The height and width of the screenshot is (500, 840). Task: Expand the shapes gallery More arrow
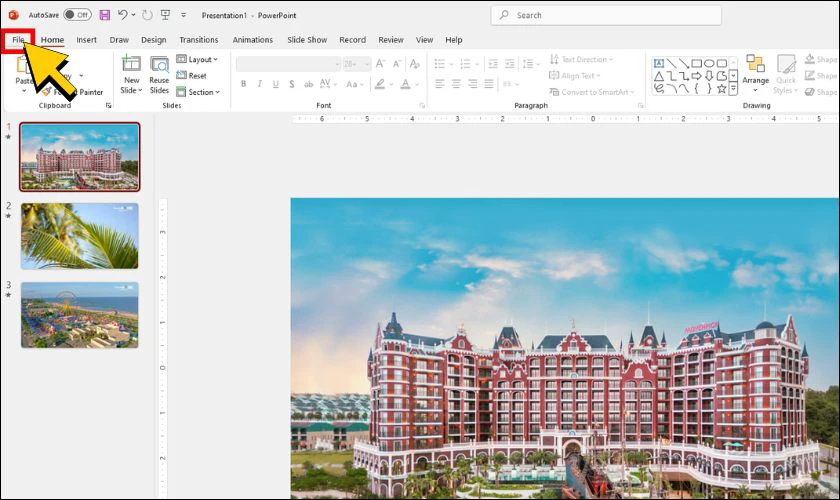pyautogui.click(x=733, y=89)
